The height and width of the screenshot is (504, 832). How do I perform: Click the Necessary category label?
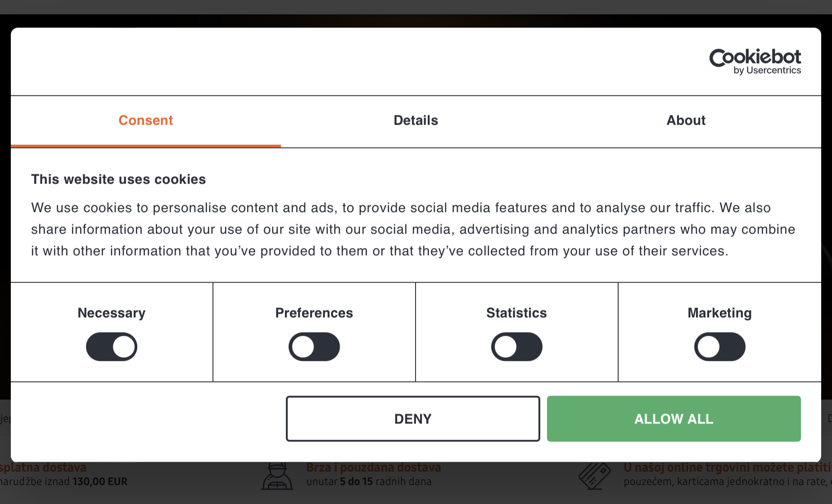[112, 313]
